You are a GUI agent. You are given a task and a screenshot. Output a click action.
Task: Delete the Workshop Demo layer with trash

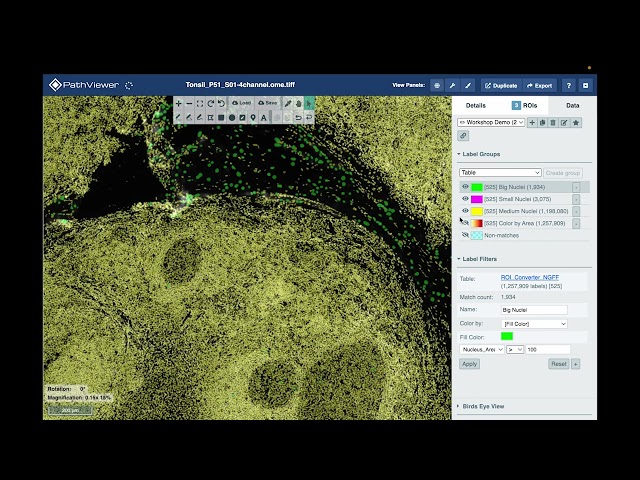click(553, 122)
